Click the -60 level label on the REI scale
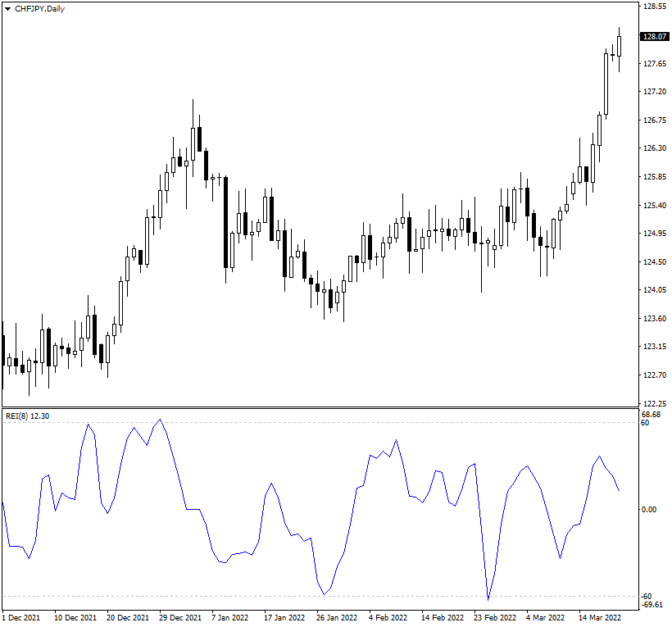 (647, 596)
